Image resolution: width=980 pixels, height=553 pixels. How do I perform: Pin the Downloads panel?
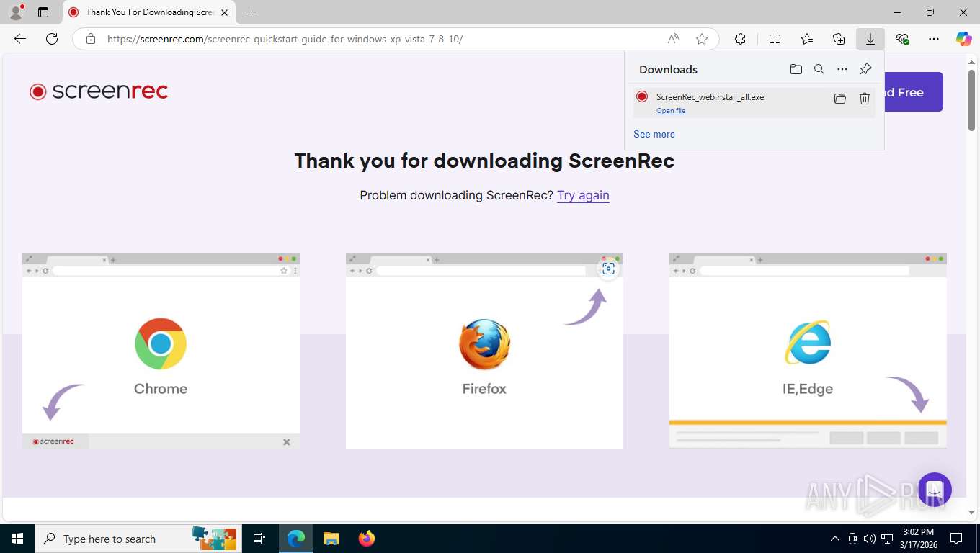(865, 69)
